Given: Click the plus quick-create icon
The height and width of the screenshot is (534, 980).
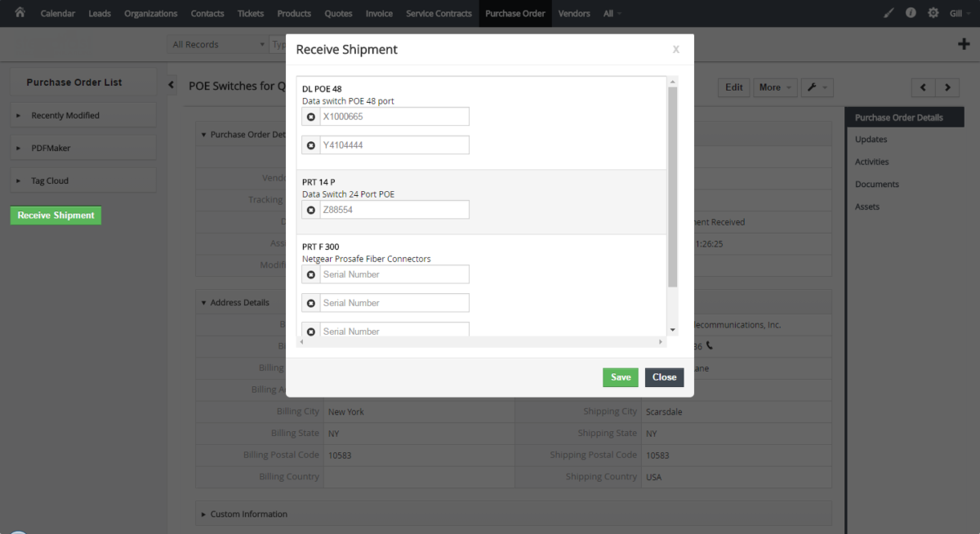Looking at the screenshot, I should (x=964, y=44).
